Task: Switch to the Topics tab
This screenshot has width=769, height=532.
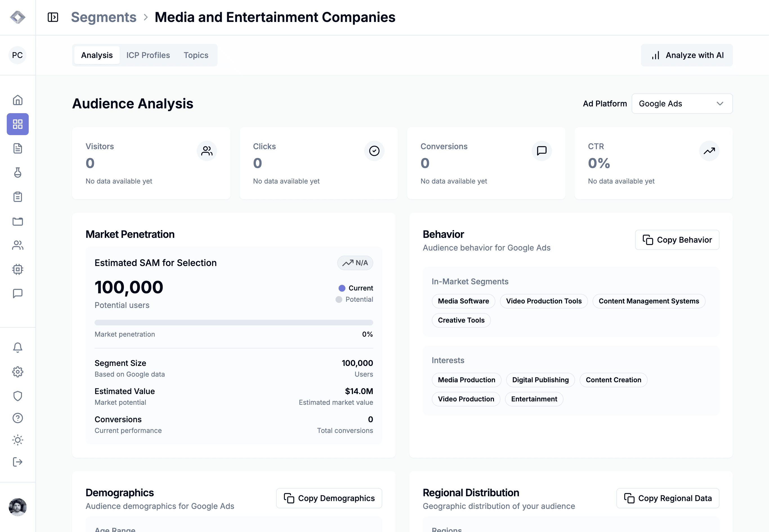Action: point(196,55)
